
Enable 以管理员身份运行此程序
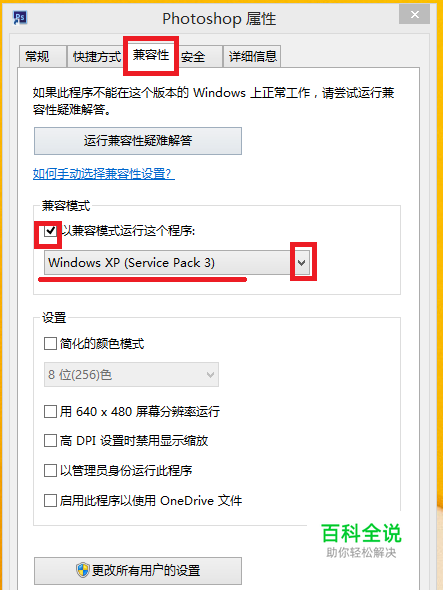pos(50,470)
